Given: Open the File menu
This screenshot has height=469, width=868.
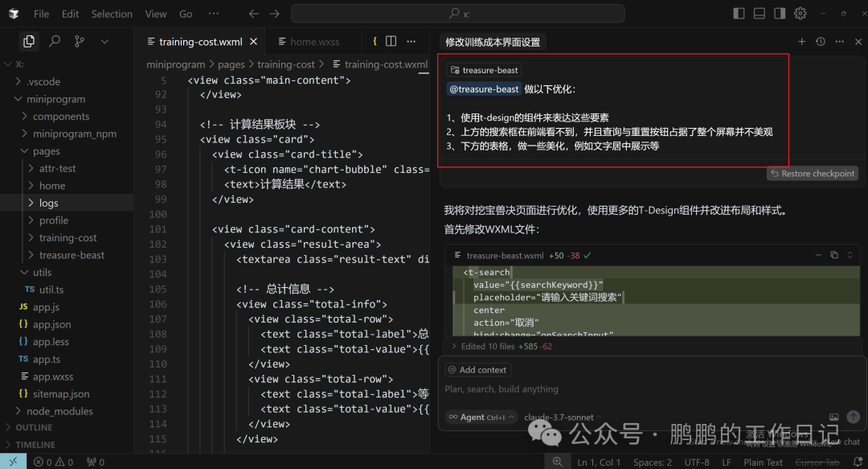Looking at the screenshot, I should (42, 14).
